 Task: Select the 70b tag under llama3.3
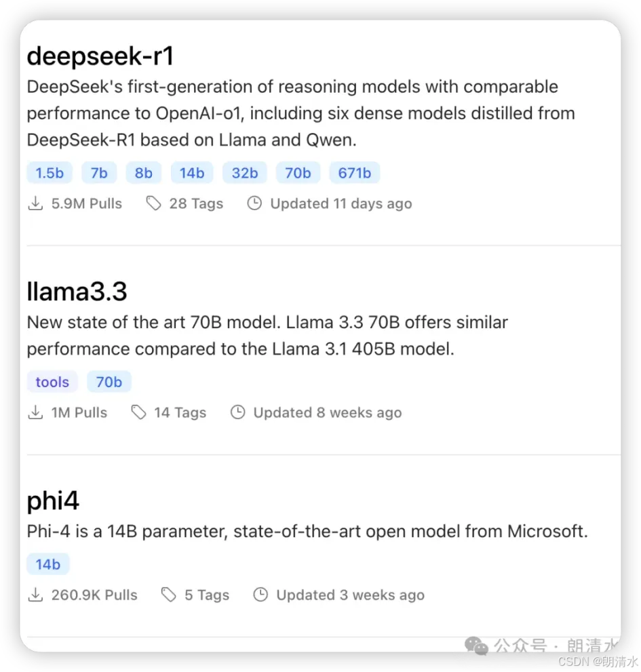coord(109,382)
